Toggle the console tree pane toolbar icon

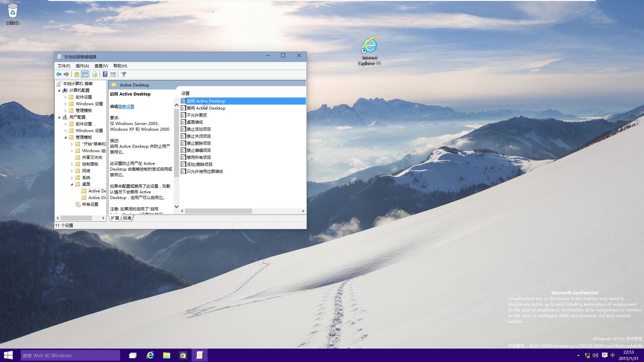(85, 74)
